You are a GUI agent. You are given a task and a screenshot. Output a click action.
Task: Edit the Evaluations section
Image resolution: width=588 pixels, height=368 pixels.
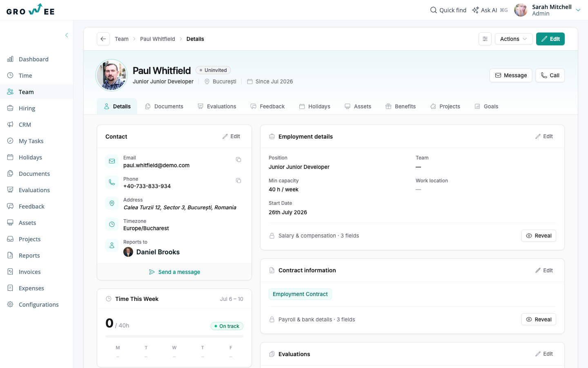(544, 354)
